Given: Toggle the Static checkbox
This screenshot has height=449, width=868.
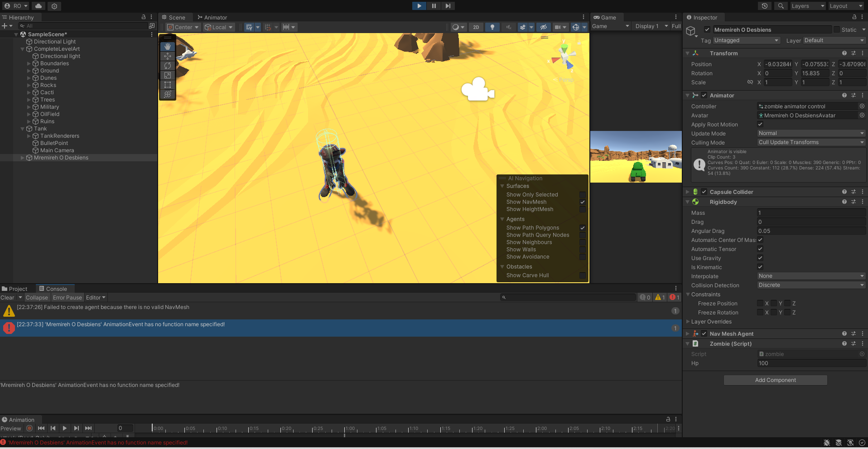Looking at the screenshot, I should (x=837, y=29).
